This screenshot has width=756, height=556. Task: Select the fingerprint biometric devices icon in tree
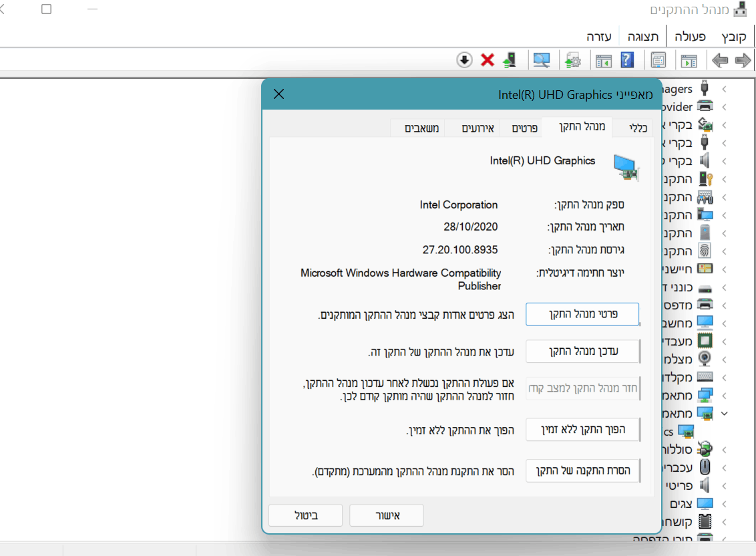tap(705, 251)
